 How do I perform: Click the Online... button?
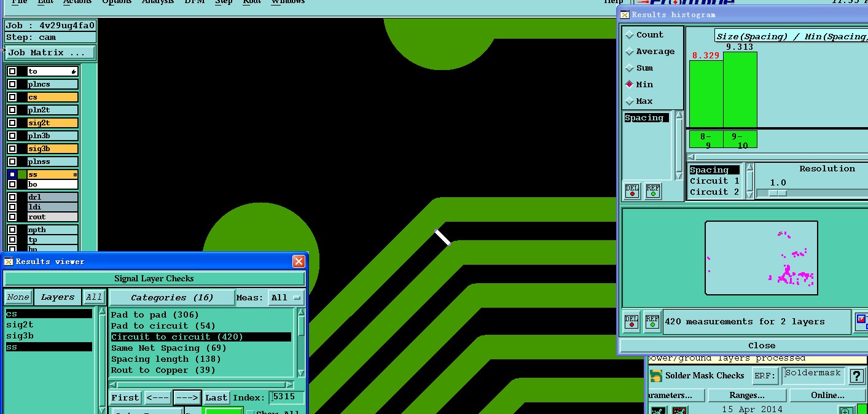click(x=828, y=395)
